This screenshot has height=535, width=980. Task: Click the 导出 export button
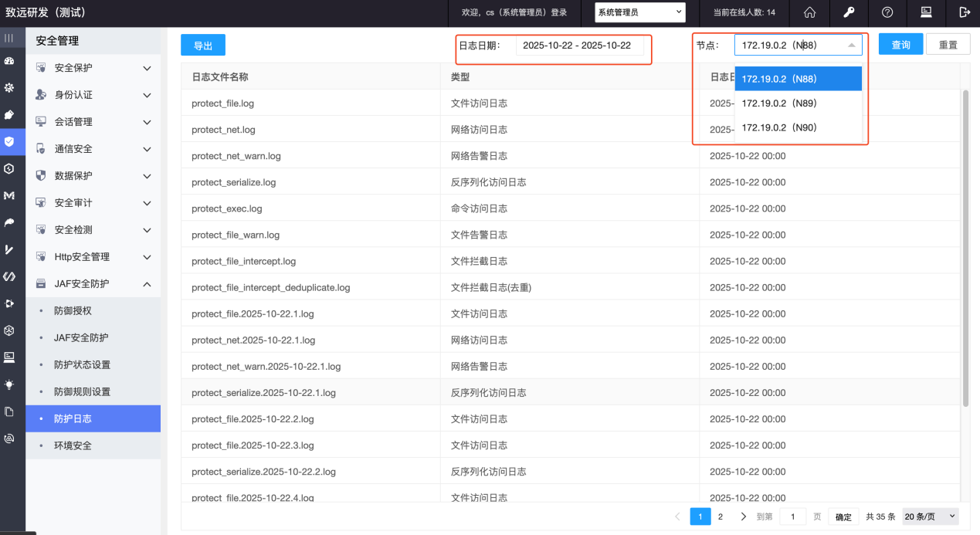[203, 46]
